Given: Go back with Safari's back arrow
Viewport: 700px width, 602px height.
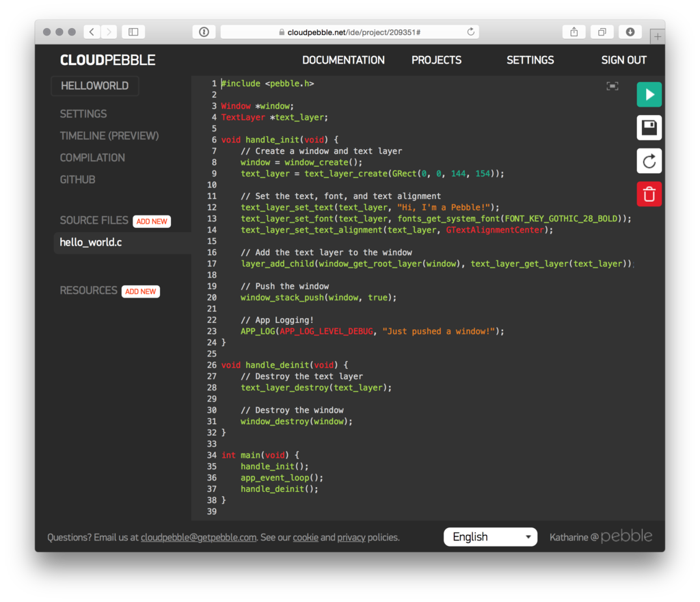Looking at the screenshot, I should (92, 31).
